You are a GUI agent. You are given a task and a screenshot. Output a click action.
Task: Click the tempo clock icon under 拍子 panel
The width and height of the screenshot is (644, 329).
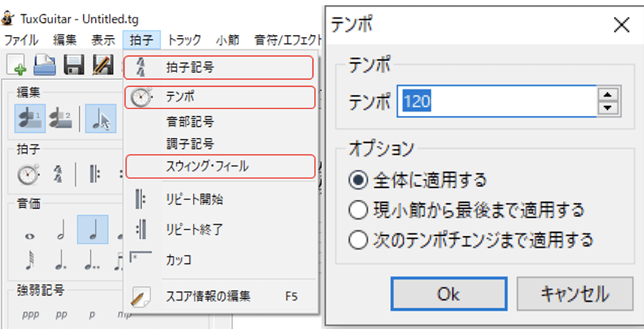point(28,174)
